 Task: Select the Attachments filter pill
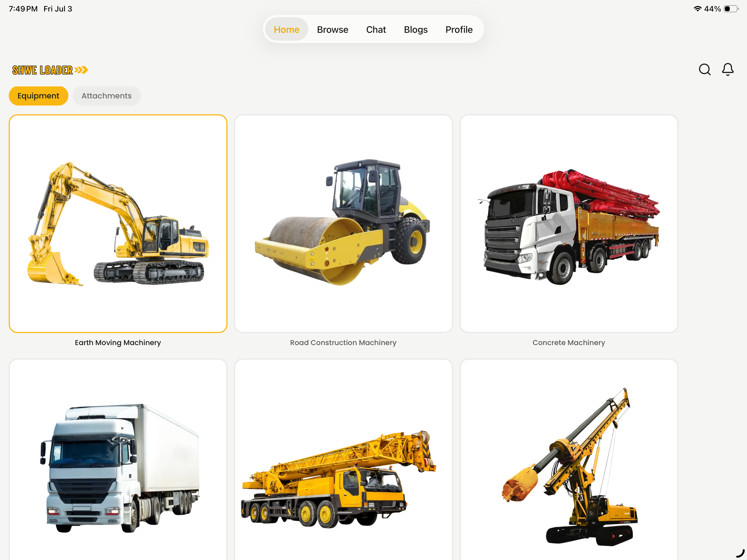(106, 96)
